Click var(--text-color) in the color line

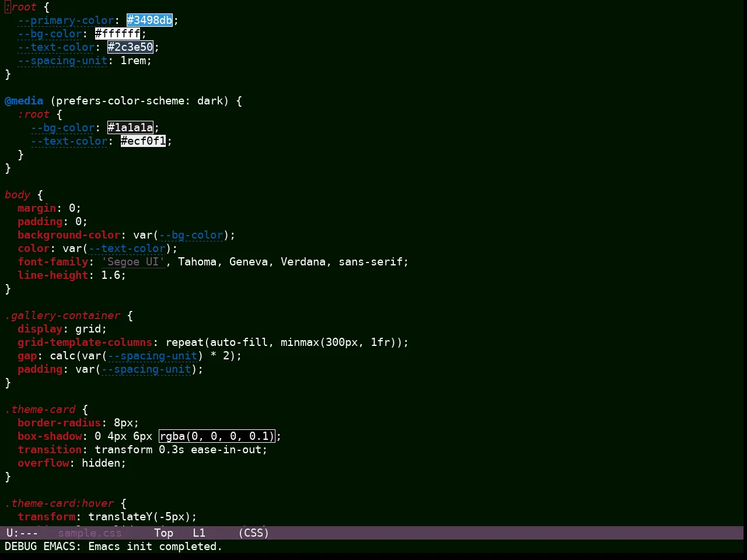[117, 249]
